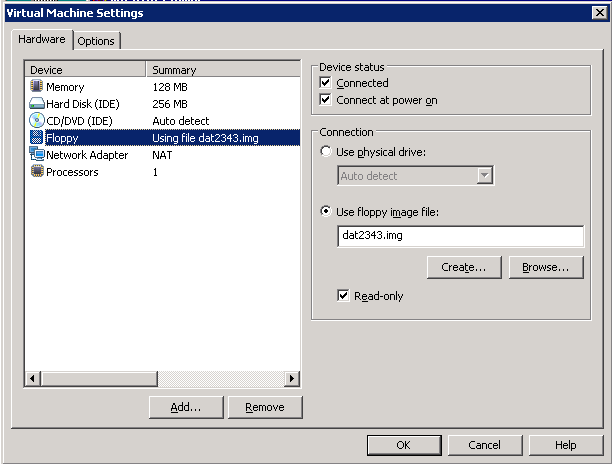Disable Connect at power on

pos(326,100)
